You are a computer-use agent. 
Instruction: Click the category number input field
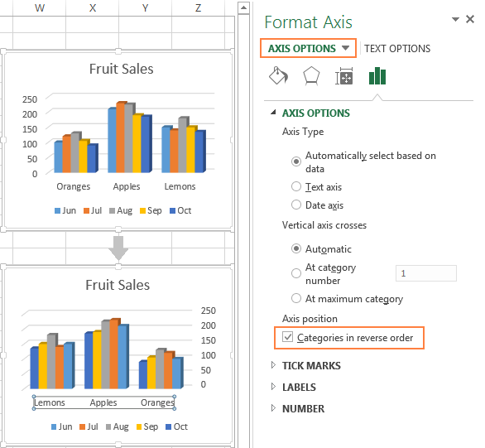coord(426,273)
